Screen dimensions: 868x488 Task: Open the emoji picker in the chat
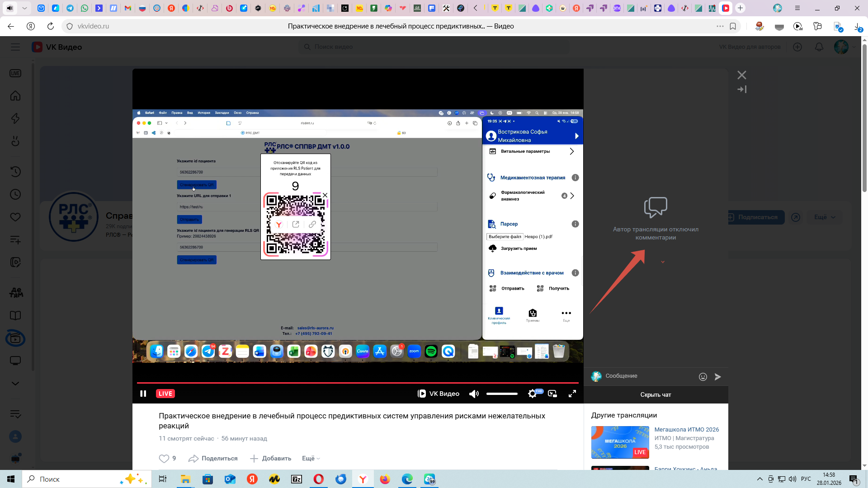point(703,377)
